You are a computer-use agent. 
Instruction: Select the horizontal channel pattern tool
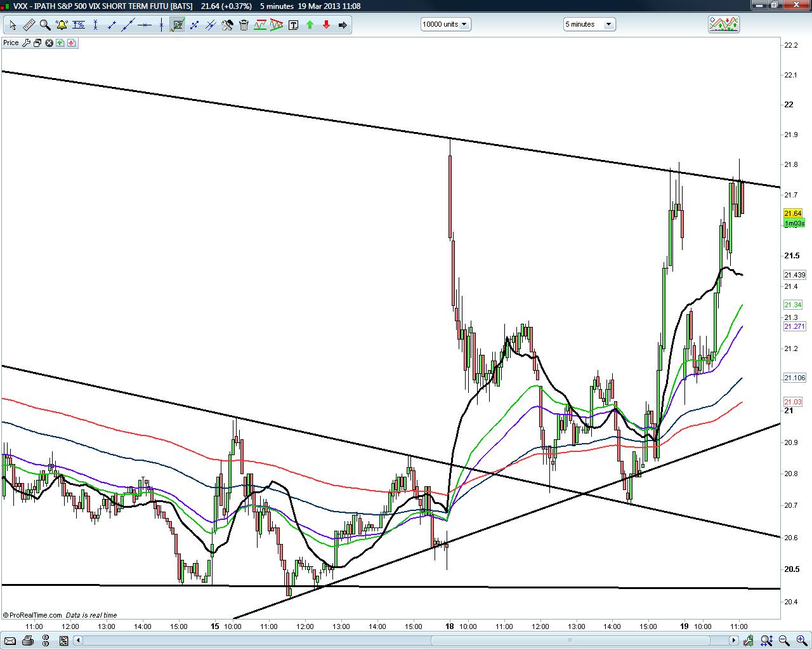point(260,25)
